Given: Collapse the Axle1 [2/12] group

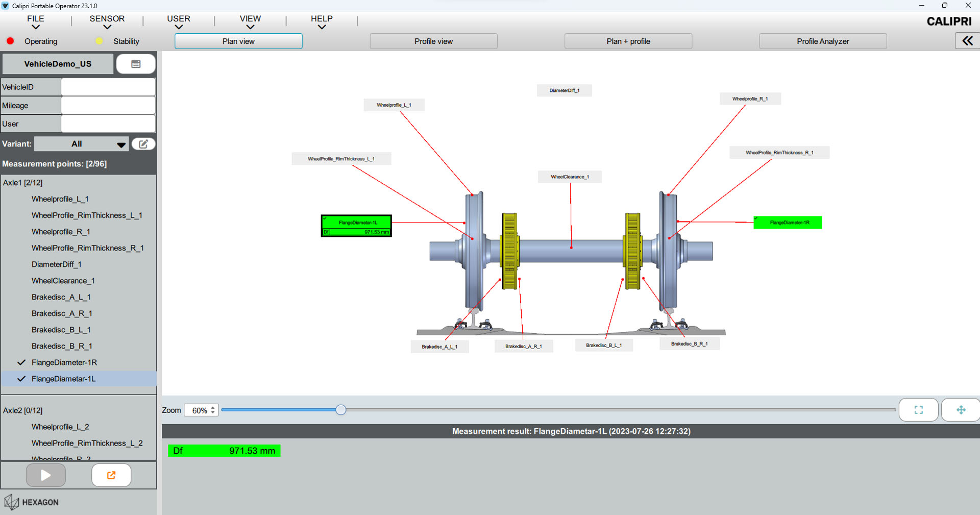Looking at the screenshot, I should 23,182.
